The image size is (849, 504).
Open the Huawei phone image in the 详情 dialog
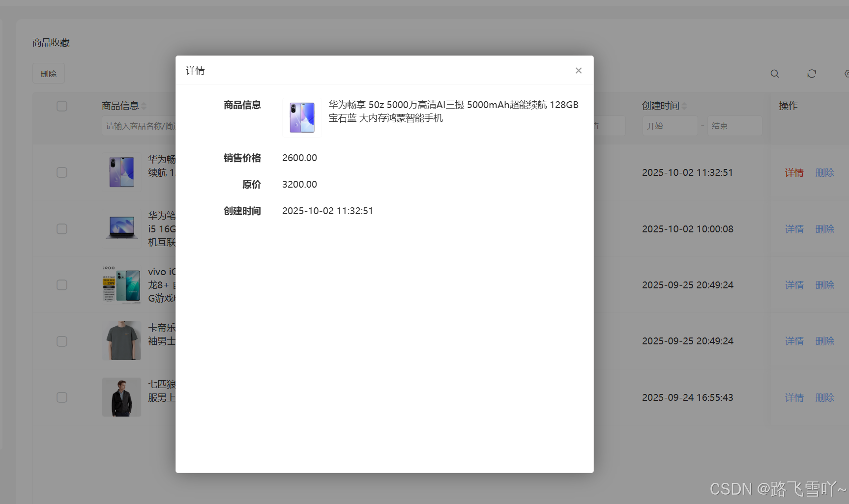(302, 117)
